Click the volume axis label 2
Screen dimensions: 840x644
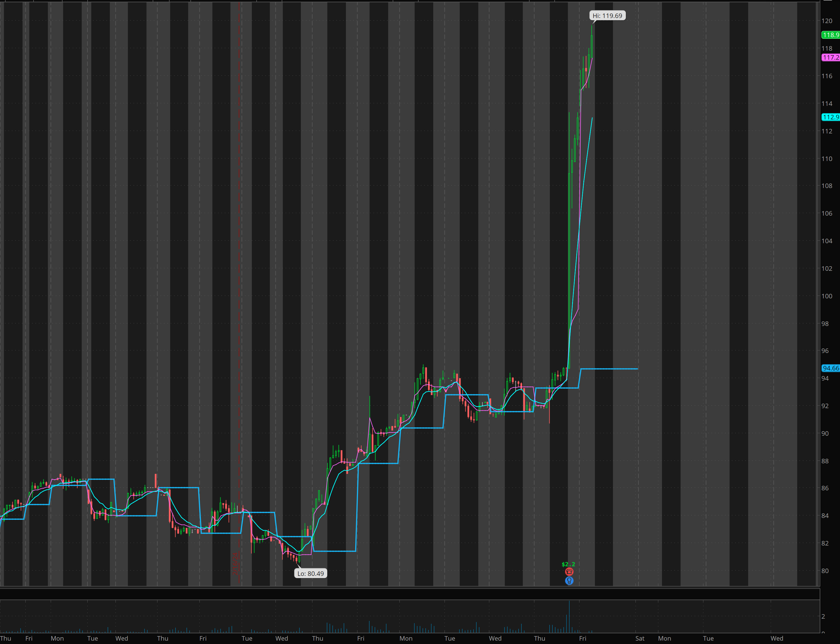pos(823,616)
